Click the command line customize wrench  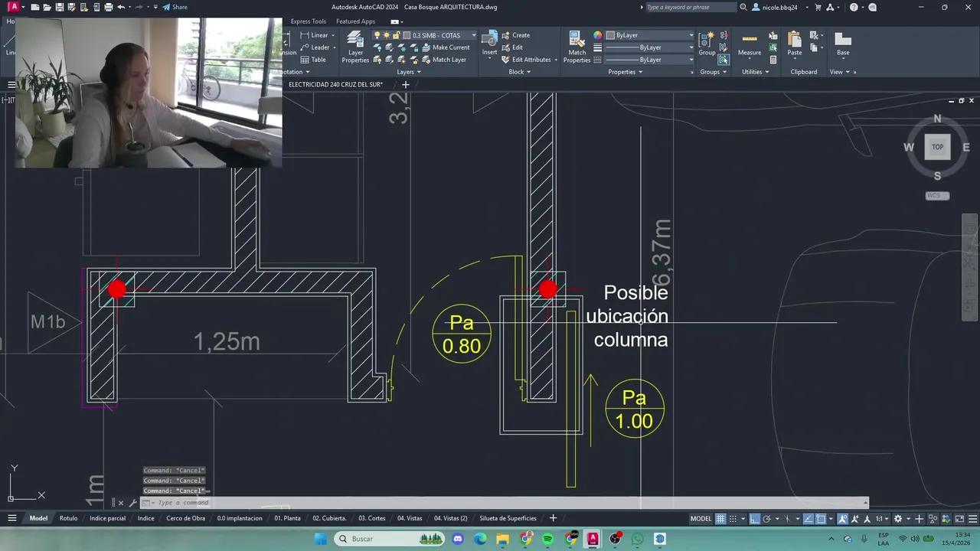132,503
